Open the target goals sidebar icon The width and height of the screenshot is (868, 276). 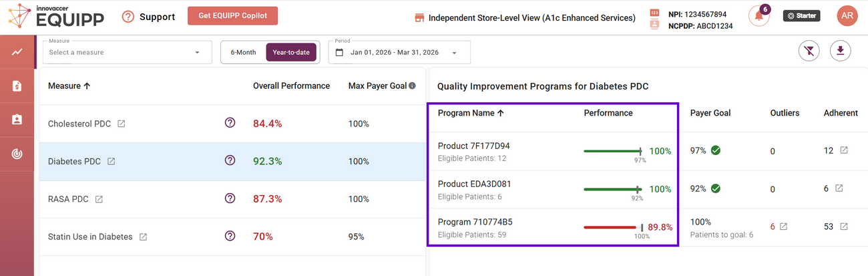(x=17, y=154)
